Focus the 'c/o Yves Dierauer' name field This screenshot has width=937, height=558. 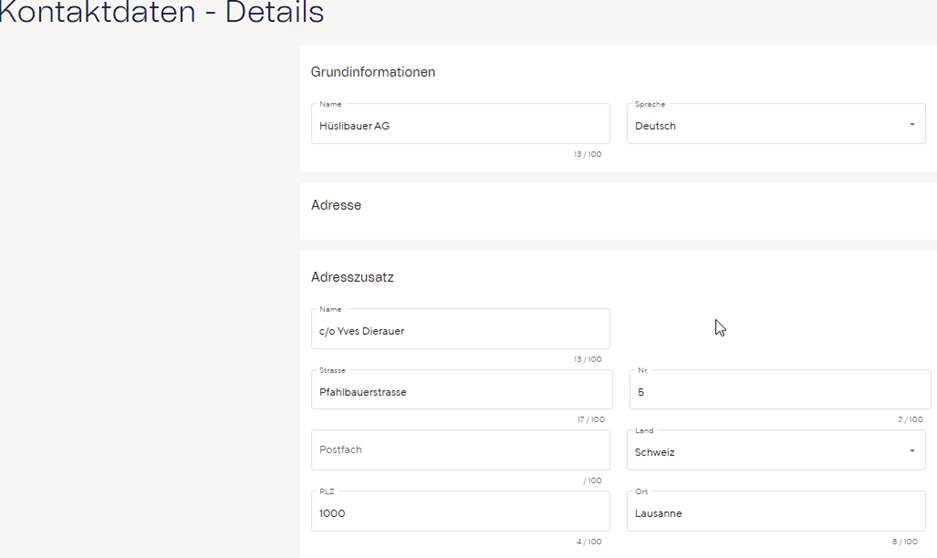[x=460, y=330]
